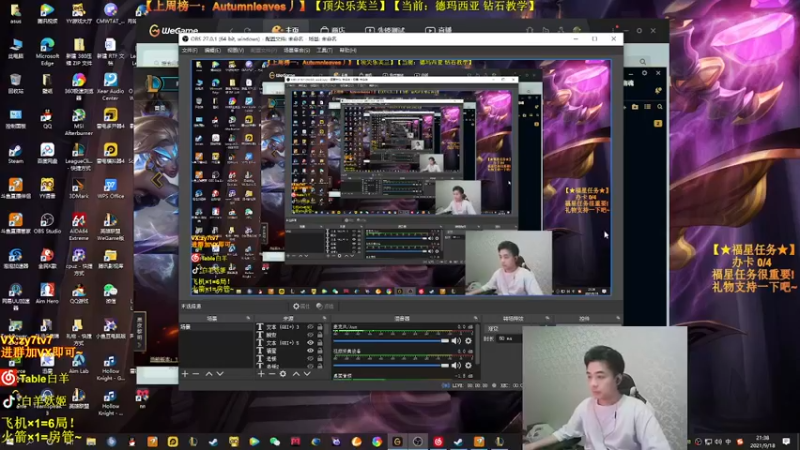The height and width of the screenshot is (450, 800).
Task: Remove the selected scene with the Scenes minus icon
Action: (196, 374)
